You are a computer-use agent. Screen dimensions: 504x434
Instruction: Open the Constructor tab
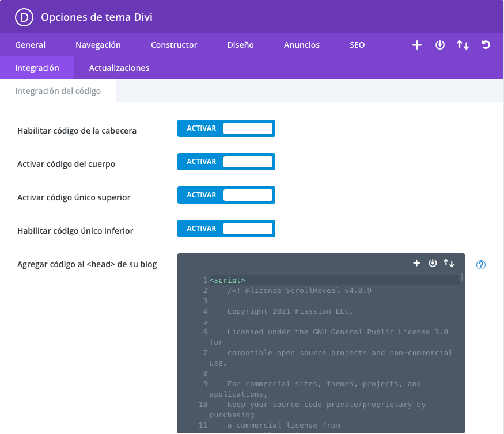click(x=174, y=45)
